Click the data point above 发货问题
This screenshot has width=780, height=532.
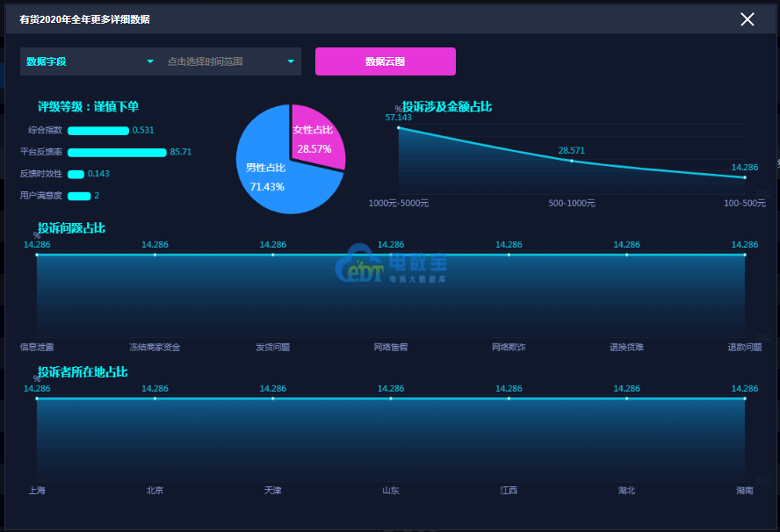[272, 255]
